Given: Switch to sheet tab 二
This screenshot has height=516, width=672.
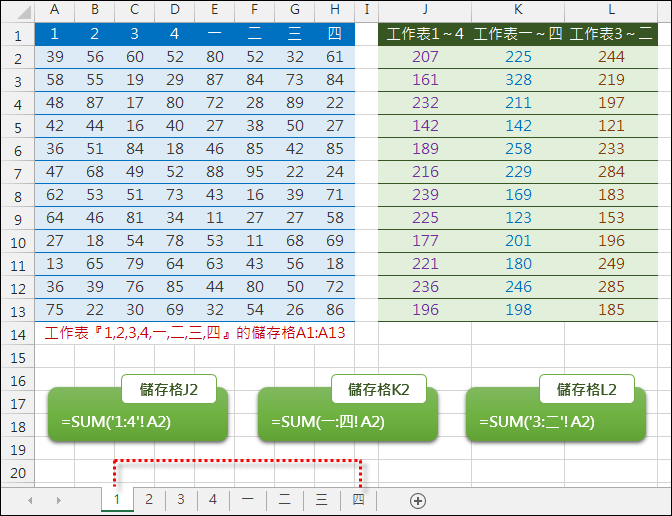Looking at the screenshot, I should click(284, 499).
